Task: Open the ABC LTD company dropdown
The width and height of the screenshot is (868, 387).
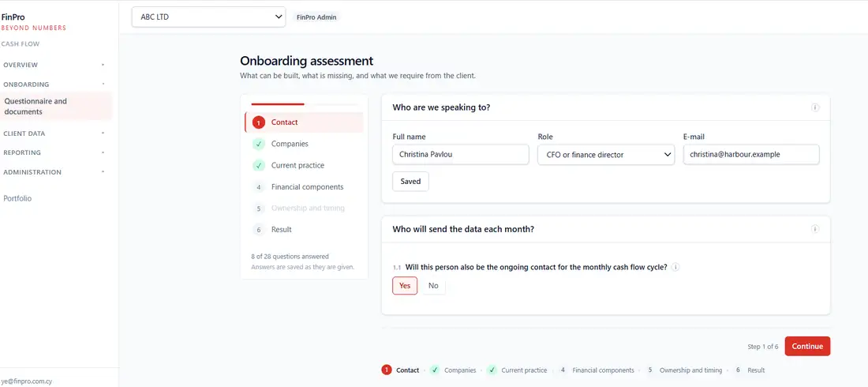Action: pos(208,17)
